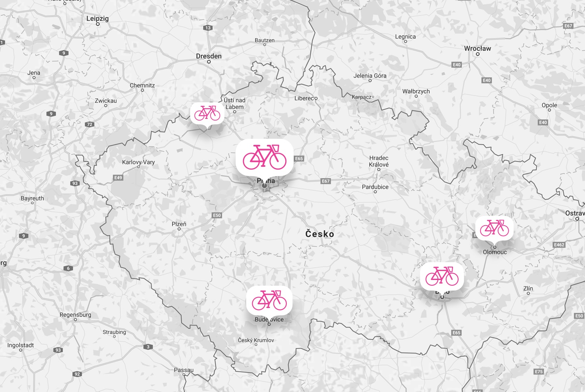Select the Wrocław city label
585x392 pixels.
[477, 48]
